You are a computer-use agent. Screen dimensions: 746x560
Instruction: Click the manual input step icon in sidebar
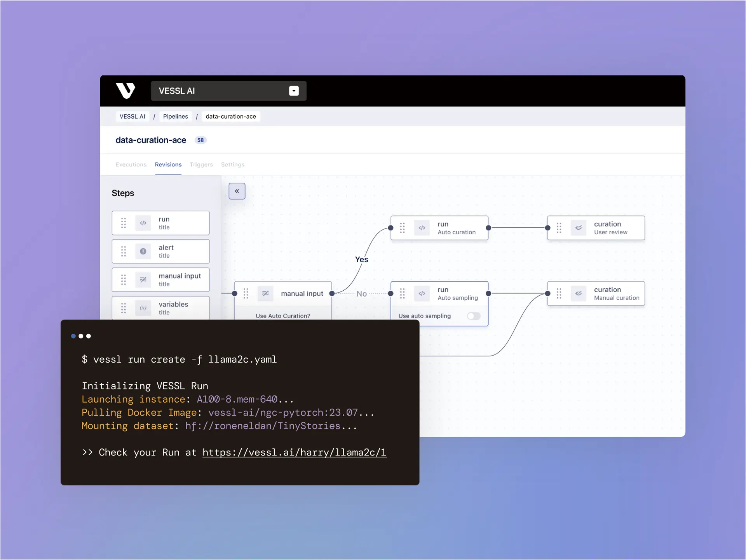click(x=143, y=280)
